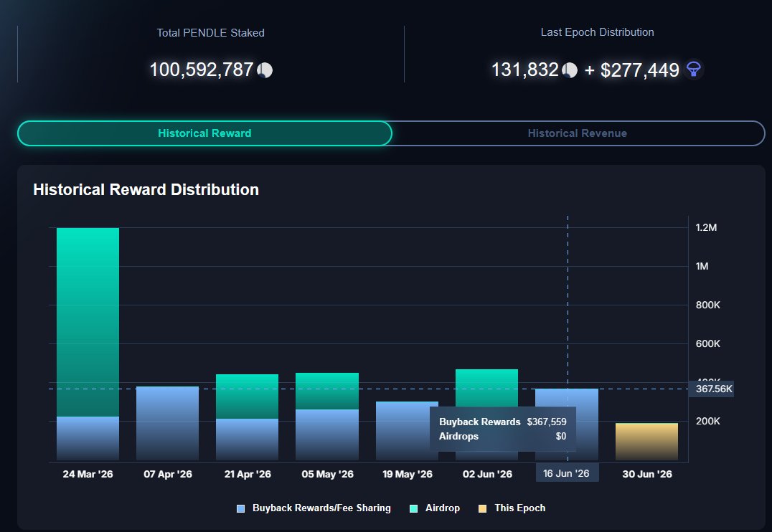Image resolution: width=772 pixels, height=532 pixels.
Task: Select the 24 Mar '26 airdrop bar
Action: coord(88,322)
